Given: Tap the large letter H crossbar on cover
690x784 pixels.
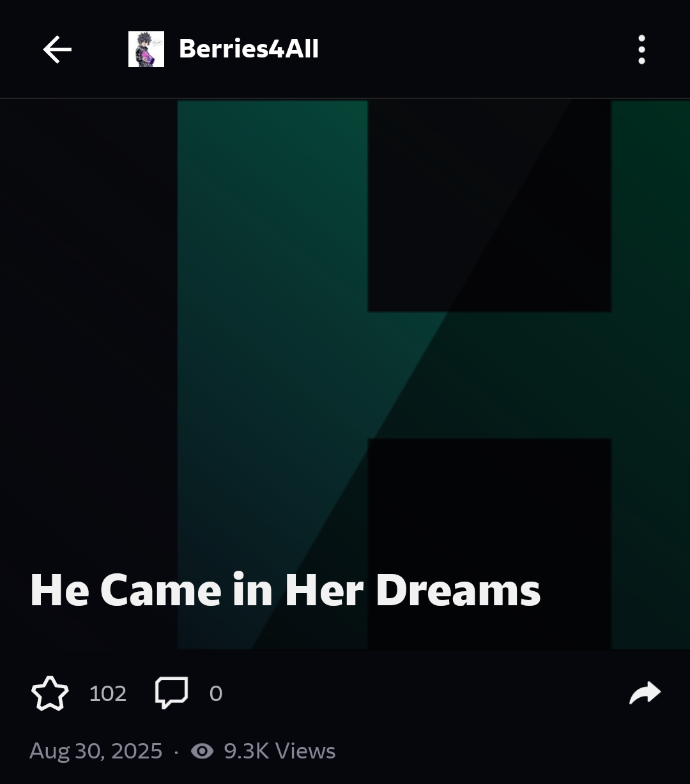Looking at the screenshot, I should point(489,375).
